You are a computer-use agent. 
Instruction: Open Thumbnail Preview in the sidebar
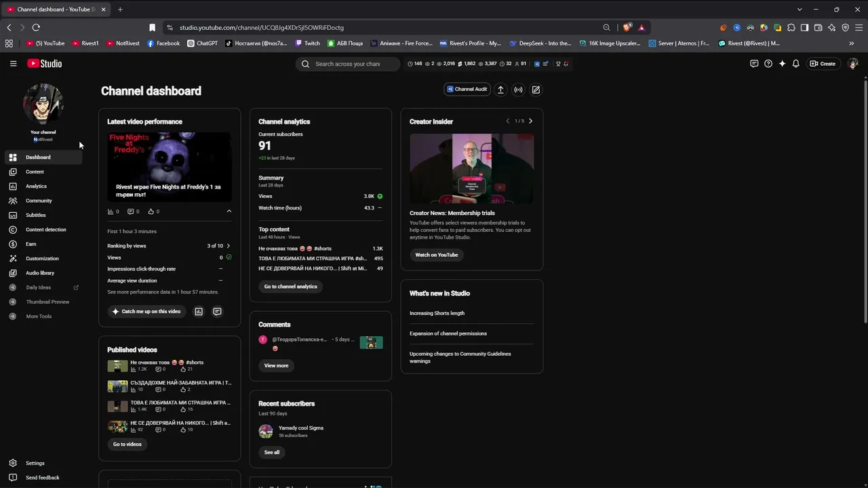[x=42, y=302]
